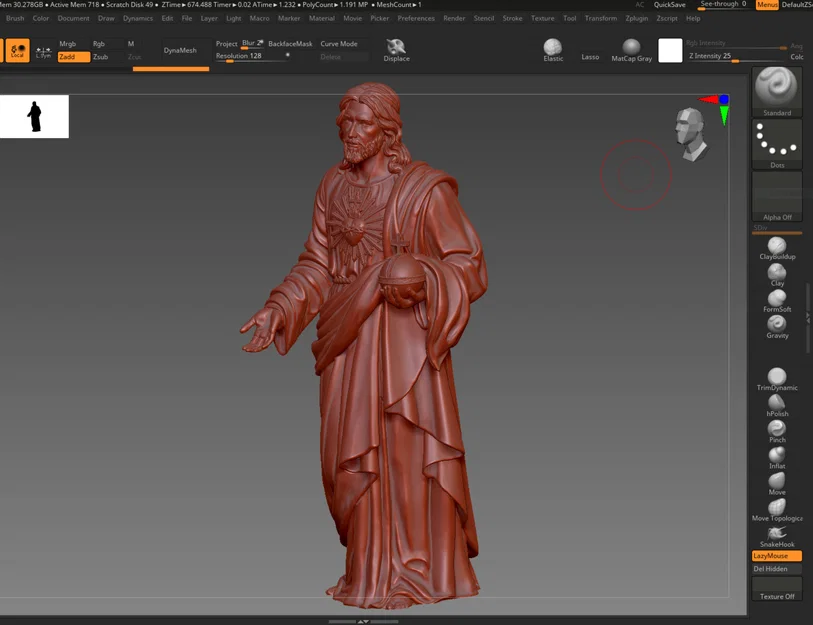Select the Move Topological brush
The image size is (813, 625).
pyautogui.click(x=777, y=510)
